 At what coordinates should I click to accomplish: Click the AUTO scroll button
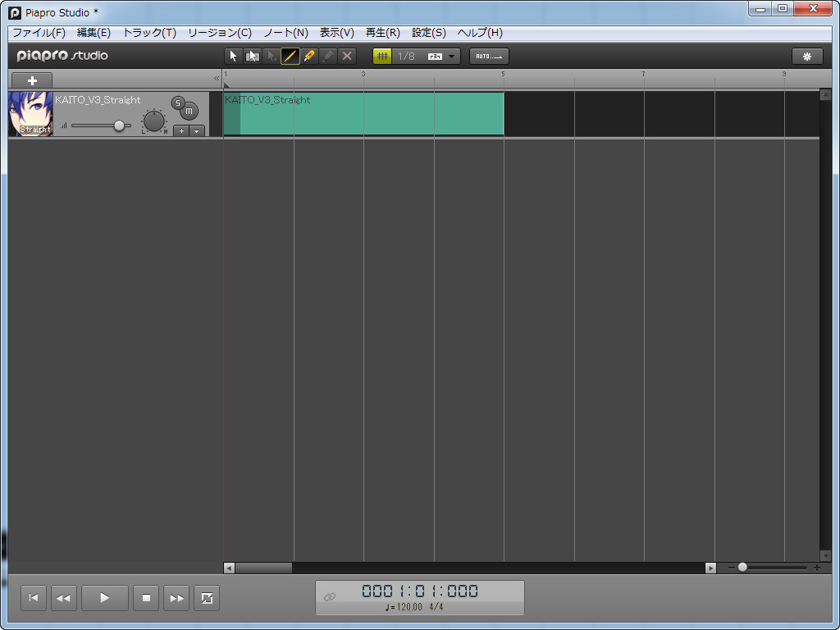[x=489, y=57]
